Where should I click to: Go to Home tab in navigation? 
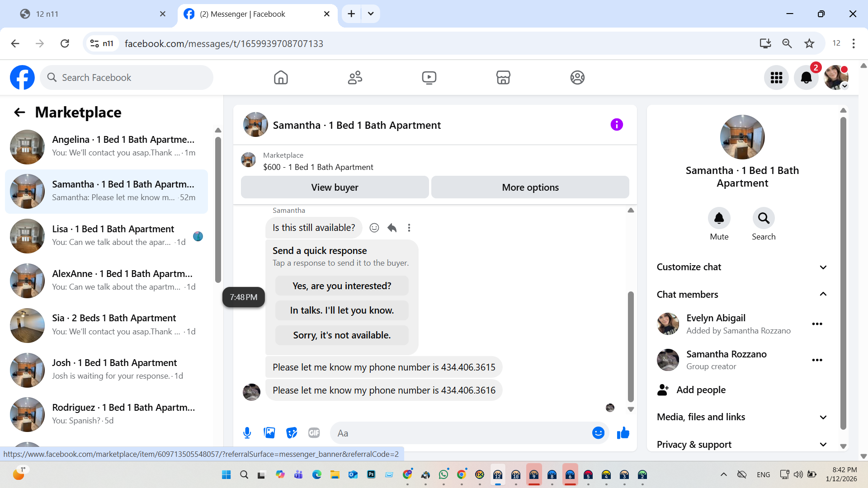click(x=281, y=78)
